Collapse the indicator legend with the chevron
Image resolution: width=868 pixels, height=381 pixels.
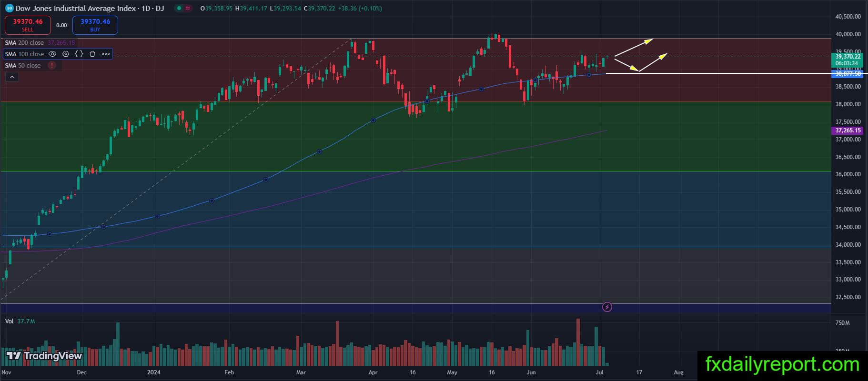pos(12,77)
